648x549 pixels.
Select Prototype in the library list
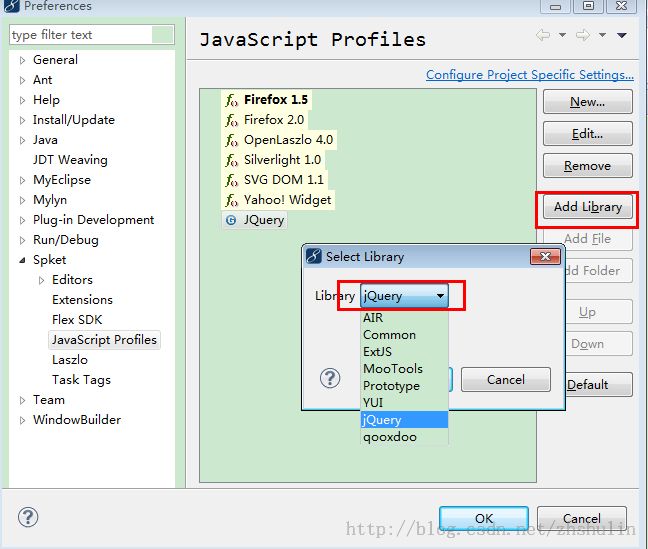(x=404, y=386)
